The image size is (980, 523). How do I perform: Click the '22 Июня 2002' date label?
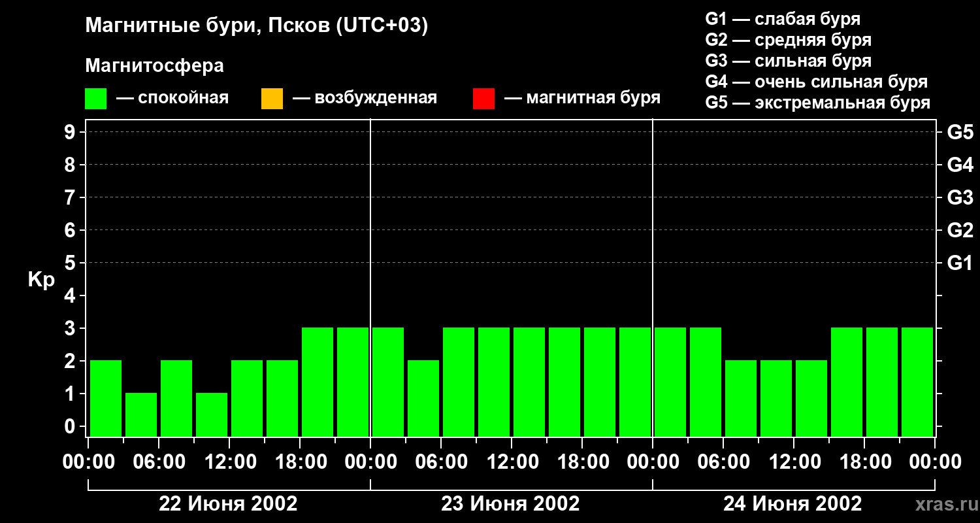pyautogui.click(x=229, y=504)
